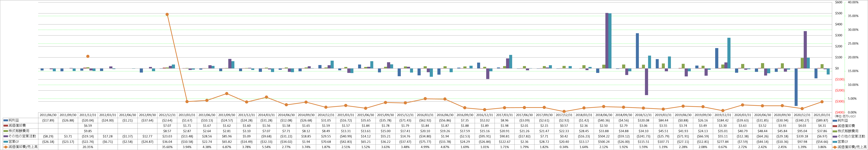Click the deep negative blue bar for 2020/12/31
The width and height of the screenshot is (868, 150).
tap(796, 87)
